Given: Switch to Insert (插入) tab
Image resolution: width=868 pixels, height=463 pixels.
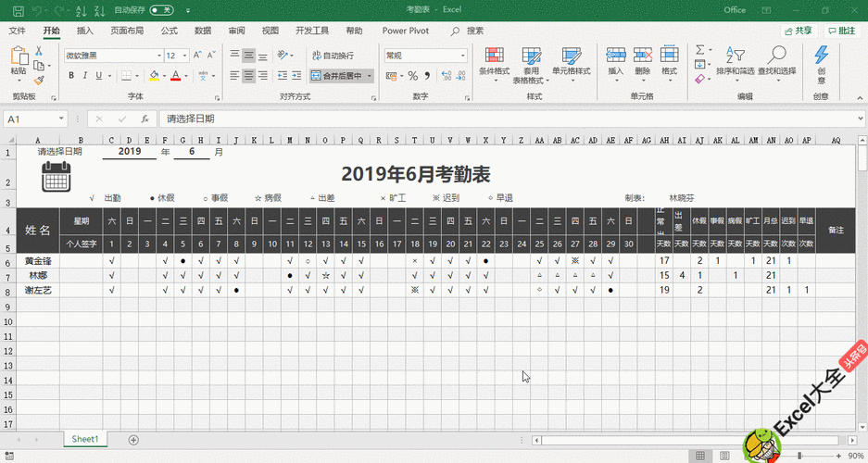Looking at the screenshot, I should click(84, 31).
